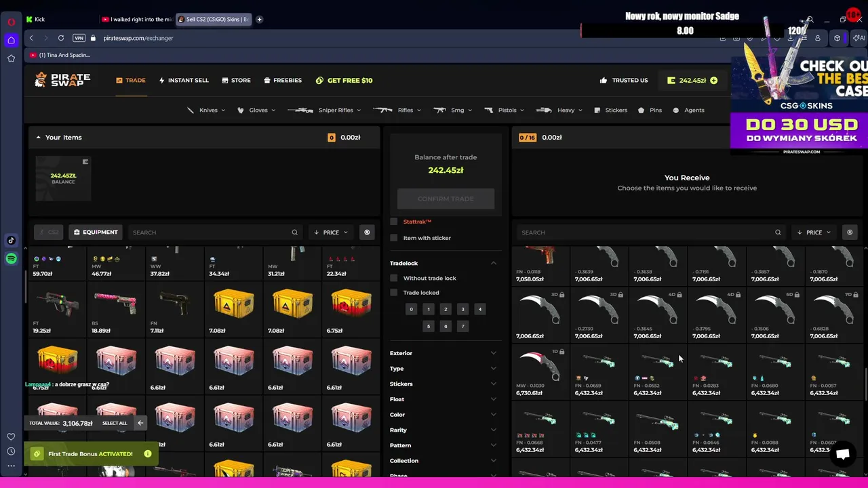Viewport: 868px width, 488px height.
Task: Click the info icon on First Trade Bonus
Action: click(x=148, y=453)
